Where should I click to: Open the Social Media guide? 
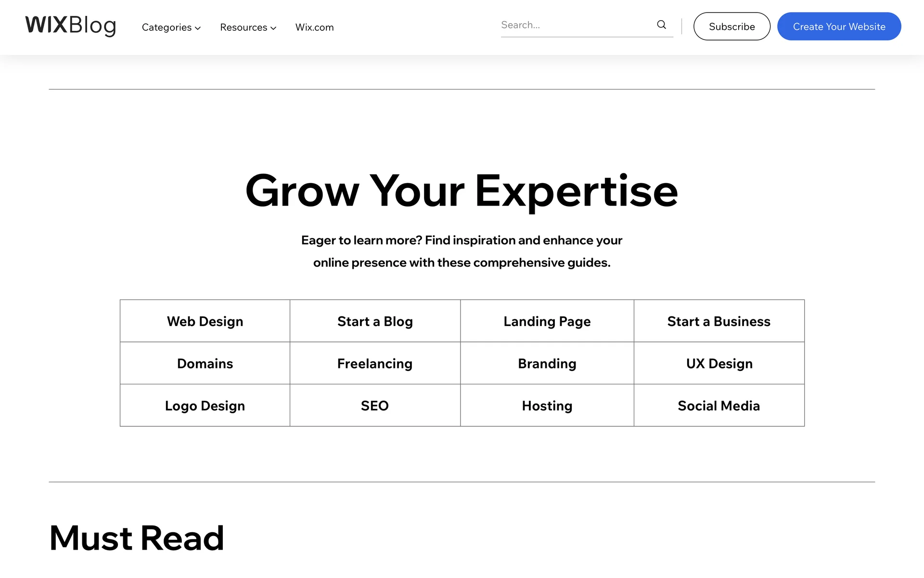point(719,406)
